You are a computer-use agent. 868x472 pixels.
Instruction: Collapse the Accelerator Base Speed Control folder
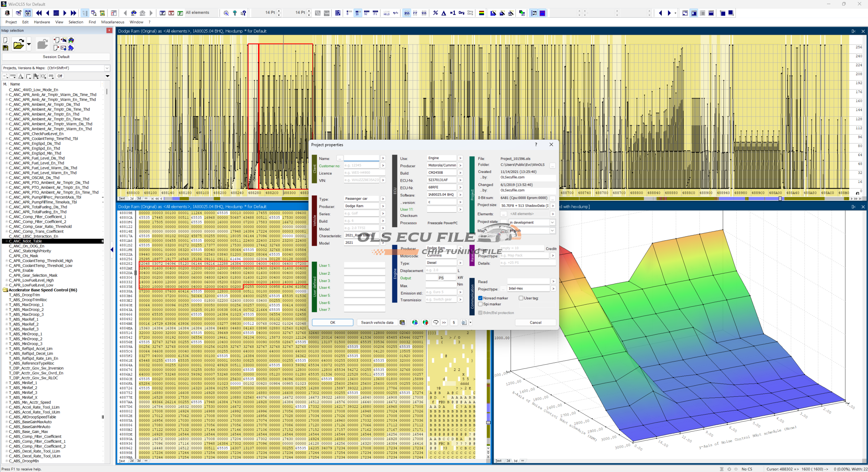point(5,290)
